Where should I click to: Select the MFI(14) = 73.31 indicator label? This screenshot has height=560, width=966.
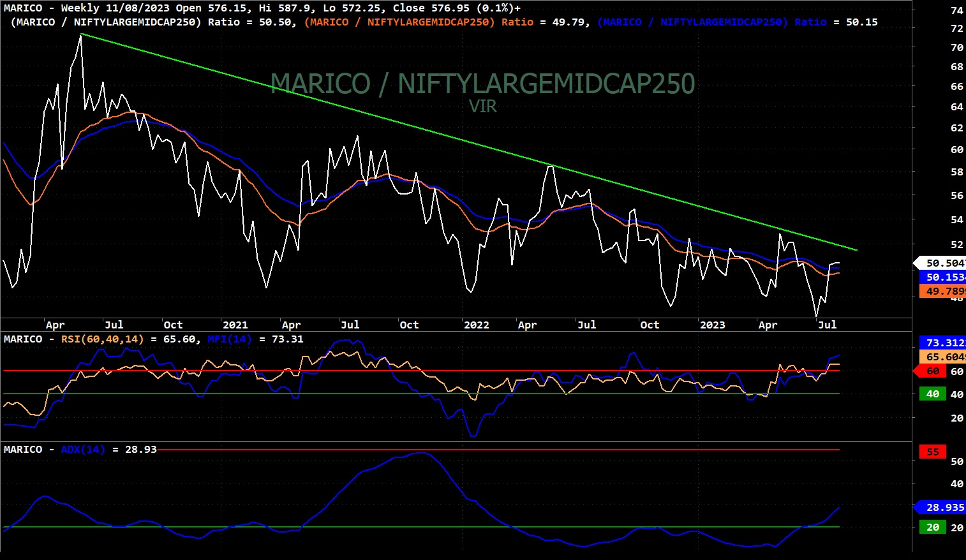coord(255,339)
